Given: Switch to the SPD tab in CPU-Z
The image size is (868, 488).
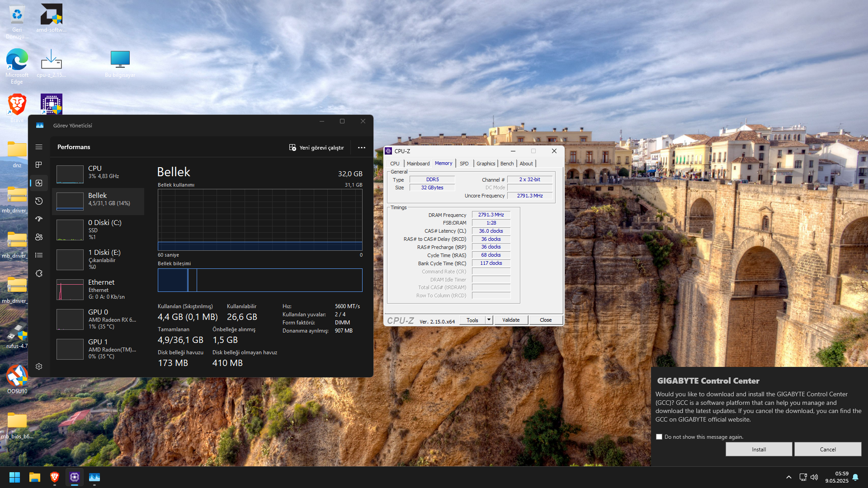Looking at the screenshot, I should tap(464, 164).
